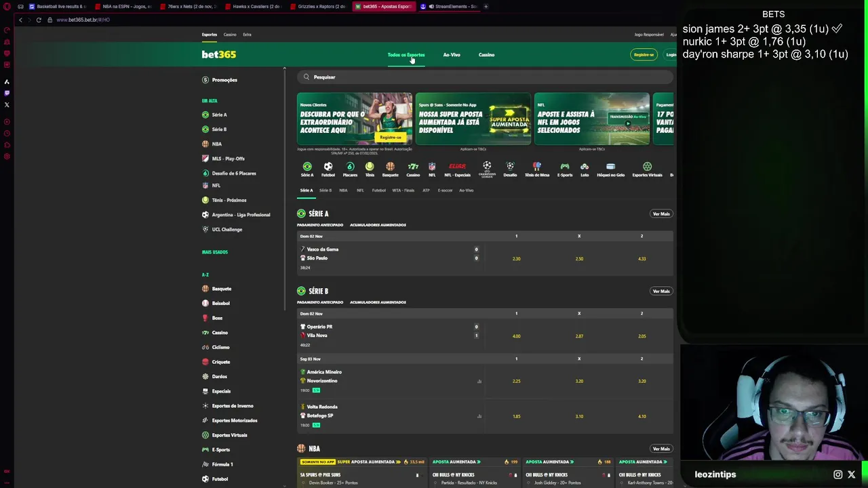
Task: Click the Instagram icon on the overlay
Action: (x=837, y=474)
